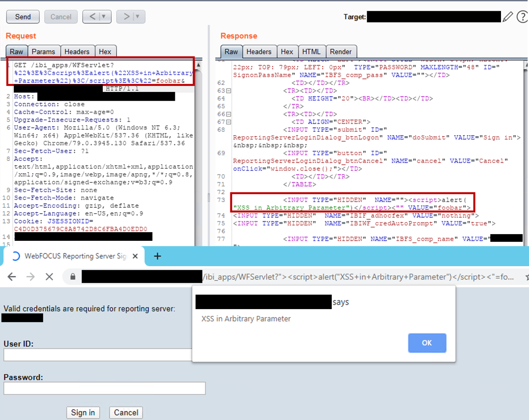Click the 'GET /ibi_apps/WFServlet?' request line
The width and height of the screenshot is (529, 420).
pos(64,65)
